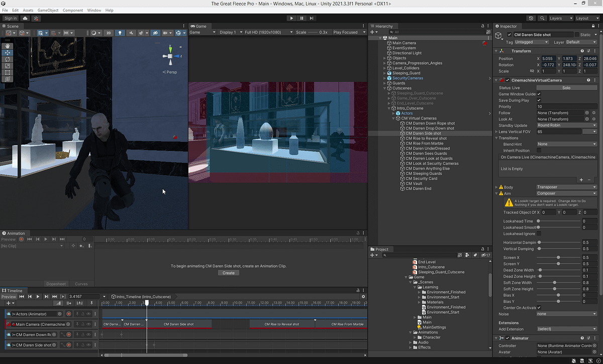The image size is (603, 364).
Task: Open the Layers picker in the top toolbar
Action: (x=560, y=18)
